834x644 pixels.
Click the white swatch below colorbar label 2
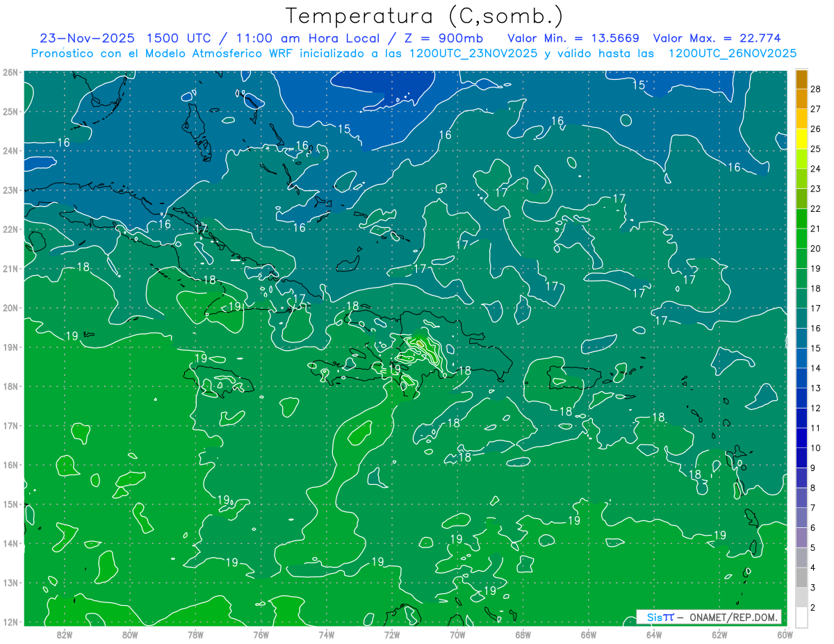802,617
